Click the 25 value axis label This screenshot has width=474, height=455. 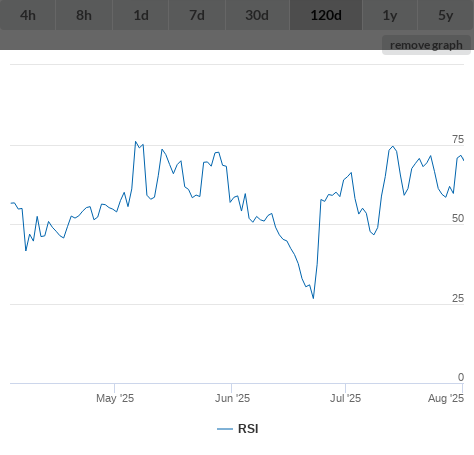458,298
